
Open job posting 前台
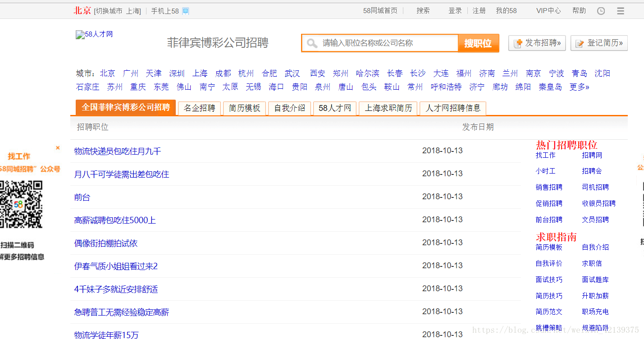point(82,197)
